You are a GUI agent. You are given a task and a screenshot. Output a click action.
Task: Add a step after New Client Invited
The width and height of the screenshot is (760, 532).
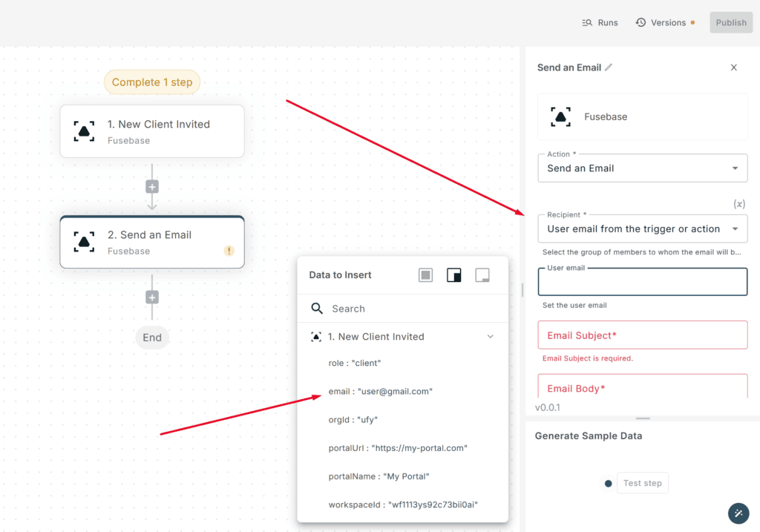pyautogui.click(x=152, y=187)
